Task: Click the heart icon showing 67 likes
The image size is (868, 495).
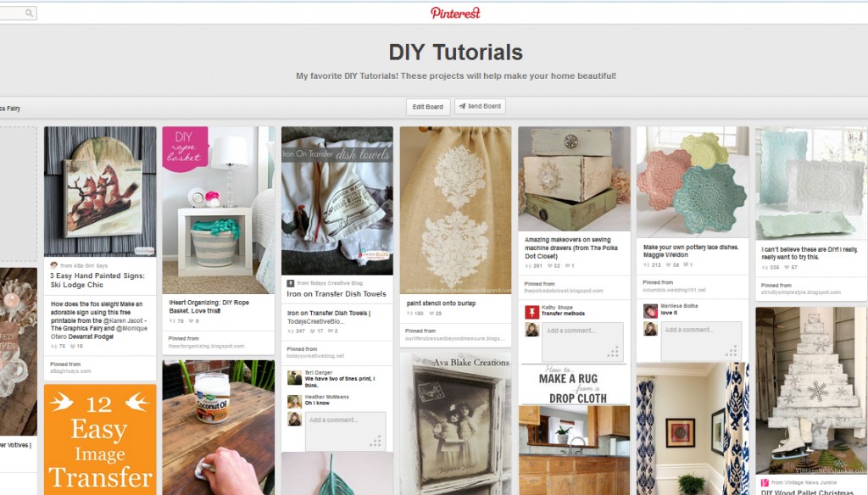Action: pyautogui.click(x=786, y=267)
